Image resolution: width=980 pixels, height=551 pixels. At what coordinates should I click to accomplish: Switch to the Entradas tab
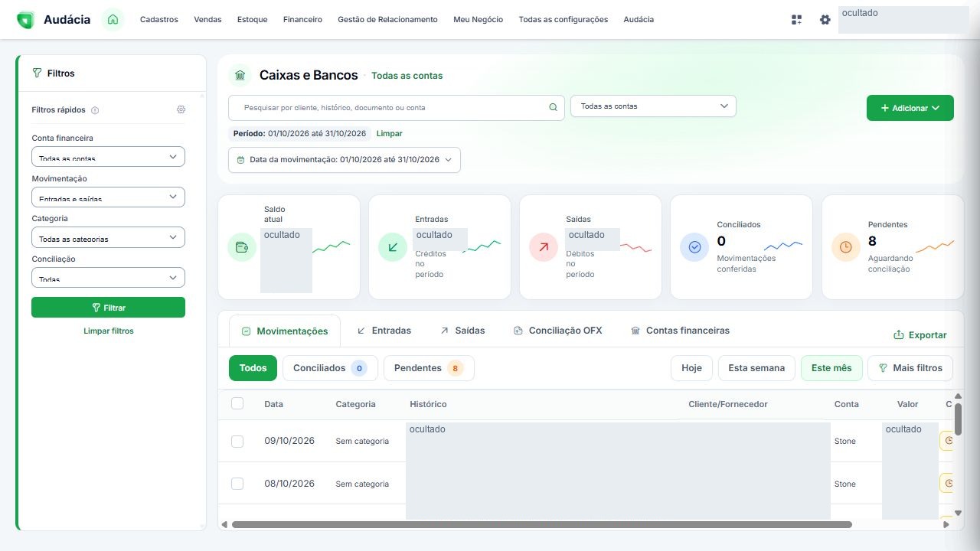click(384, 331)
